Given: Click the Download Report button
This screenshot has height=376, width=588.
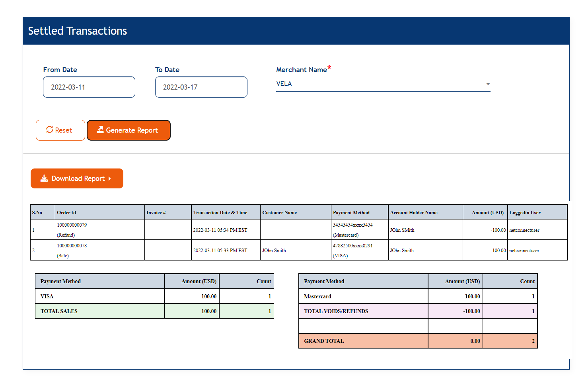Looking at the screenshot, I should [x=77, y=178].
